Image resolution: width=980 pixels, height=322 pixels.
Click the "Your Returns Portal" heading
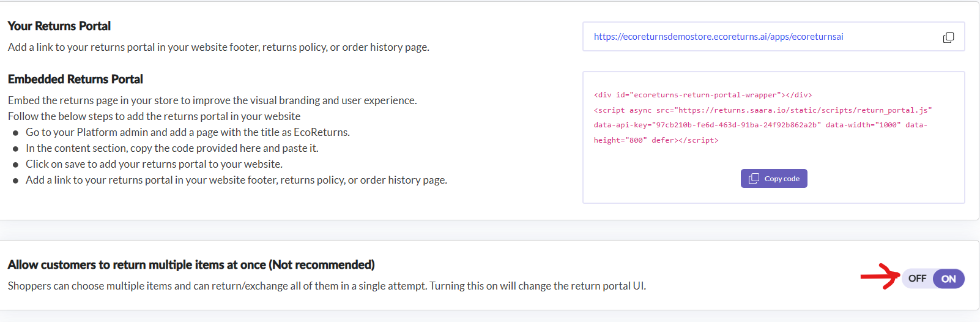59,26
